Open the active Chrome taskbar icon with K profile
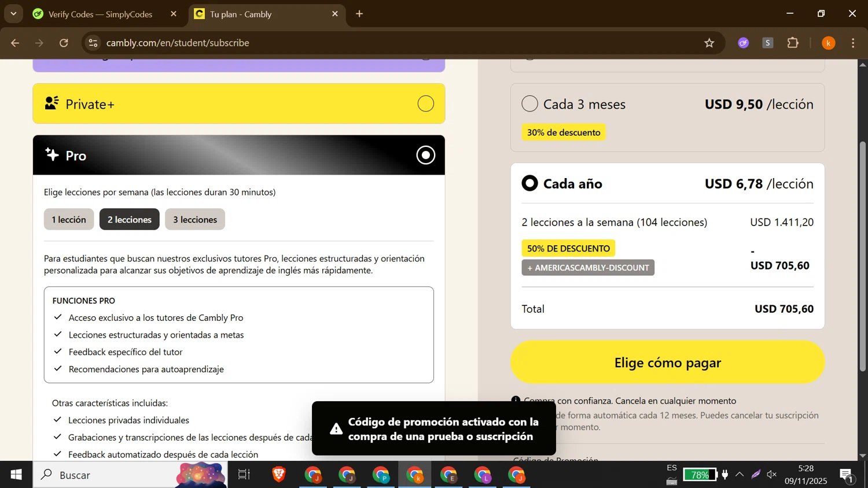Viewport: 868px width, 488px height. click(x=415, y=475)
